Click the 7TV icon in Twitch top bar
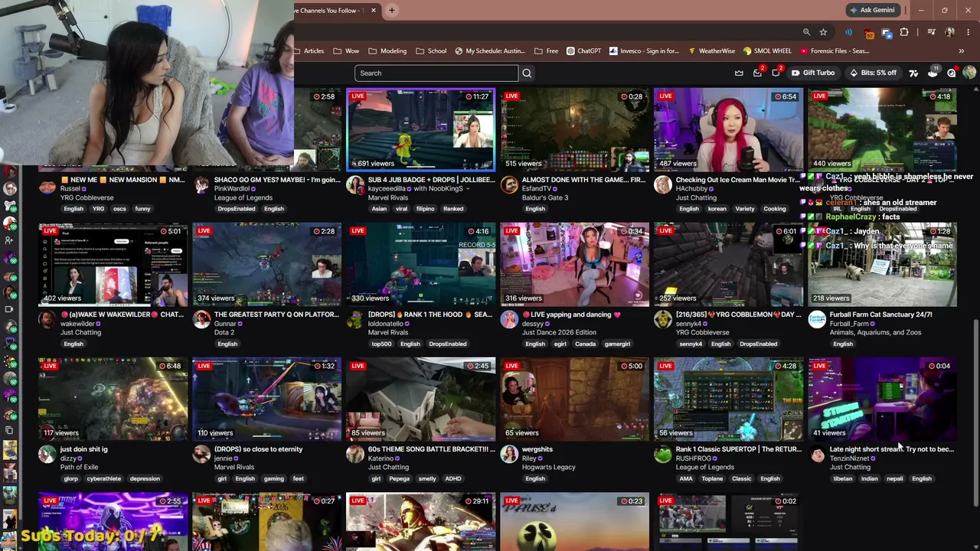 [913, 73]
